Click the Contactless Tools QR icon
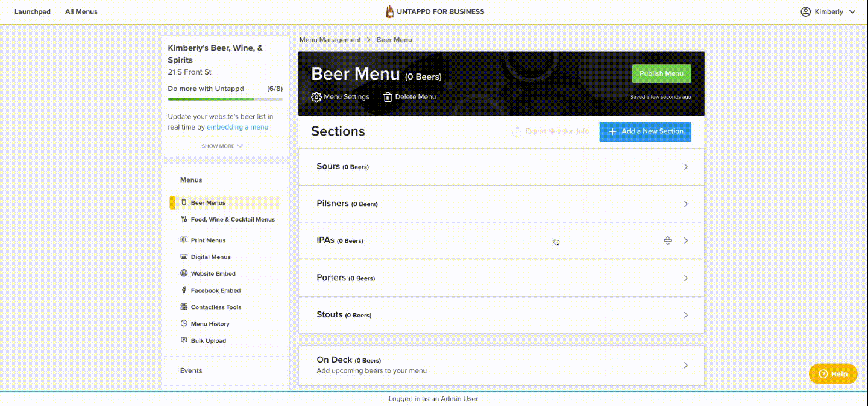The width and height of the screenshot is (868, 406). pos(184,307)
